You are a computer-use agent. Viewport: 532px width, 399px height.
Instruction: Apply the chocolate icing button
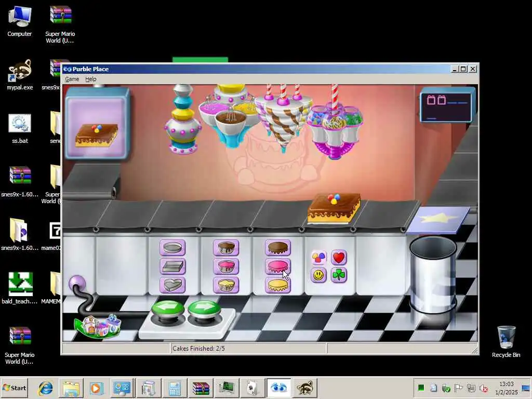pyautogui.click(x=278, y=248)
